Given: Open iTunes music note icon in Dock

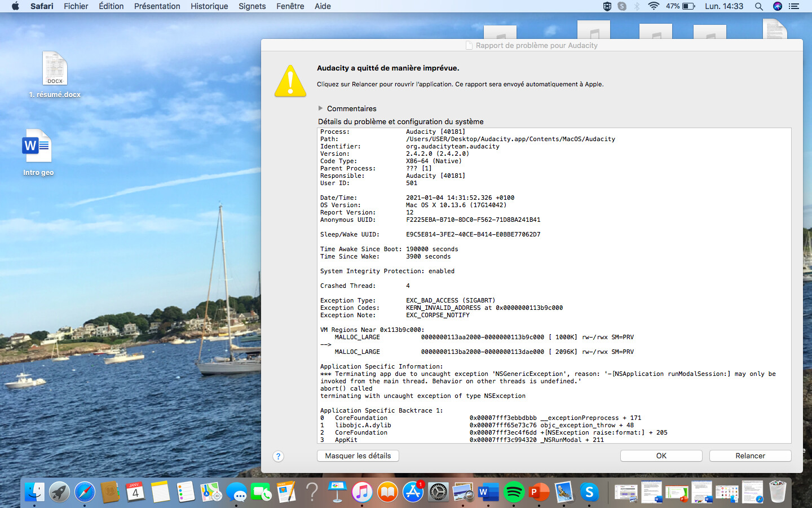Looking at the screenshot, I should 362,492.
